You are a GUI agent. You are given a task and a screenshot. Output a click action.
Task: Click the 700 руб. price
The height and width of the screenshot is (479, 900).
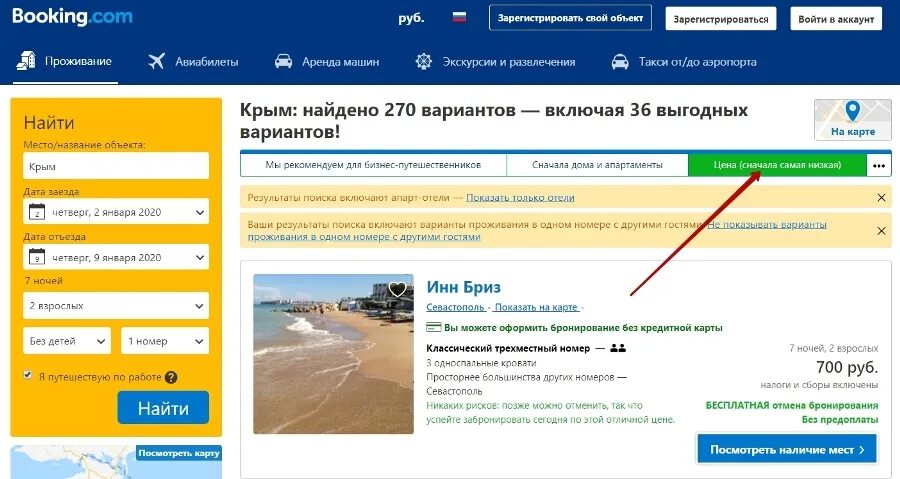(x=847, y=367)
